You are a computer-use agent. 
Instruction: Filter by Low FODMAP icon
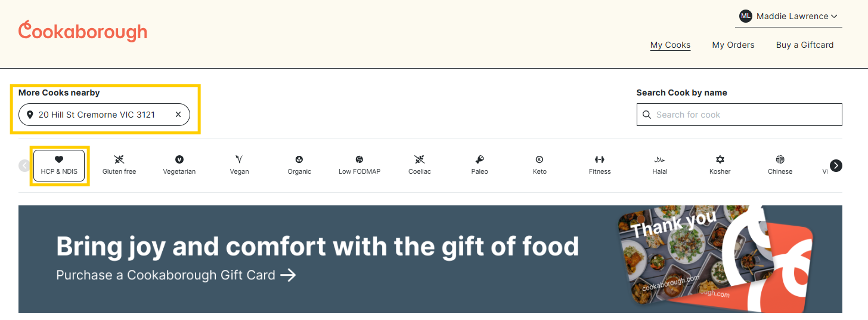pyautogui.click(x=359, y=165)
